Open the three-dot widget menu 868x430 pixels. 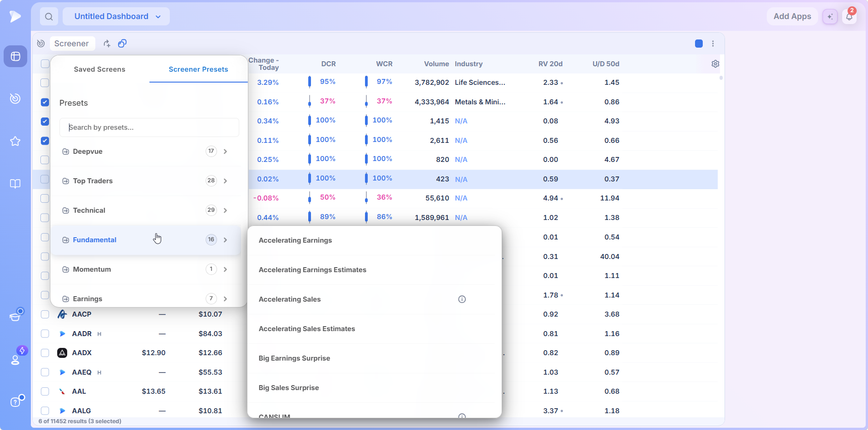pos(713,44)
